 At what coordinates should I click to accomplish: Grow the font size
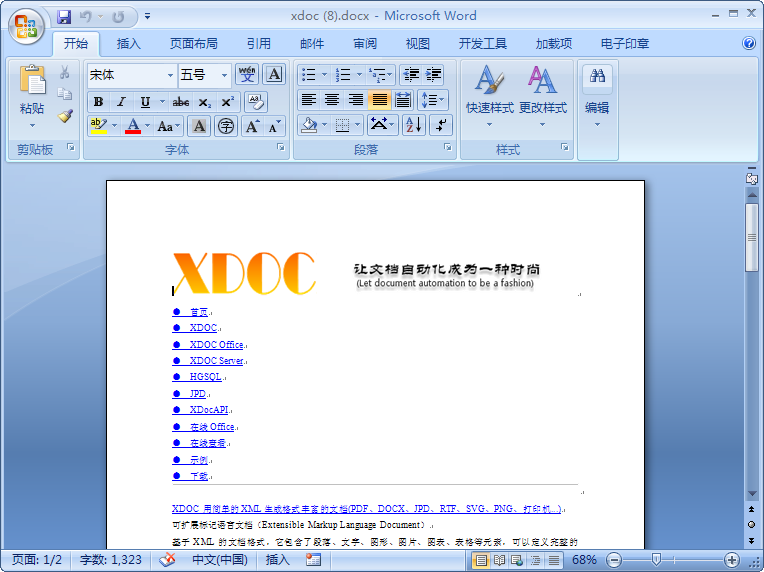tap(252, 127)
